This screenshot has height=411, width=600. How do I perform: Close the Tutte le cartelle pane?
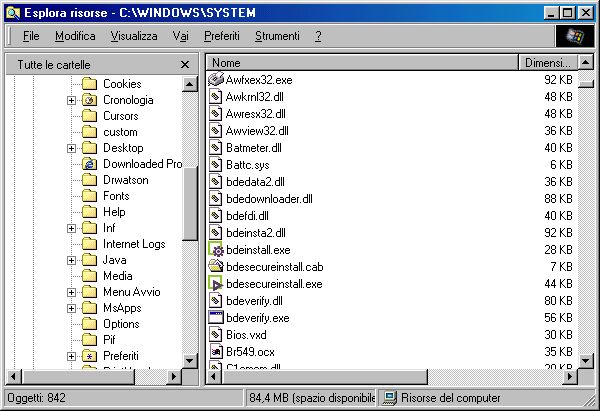184,64
